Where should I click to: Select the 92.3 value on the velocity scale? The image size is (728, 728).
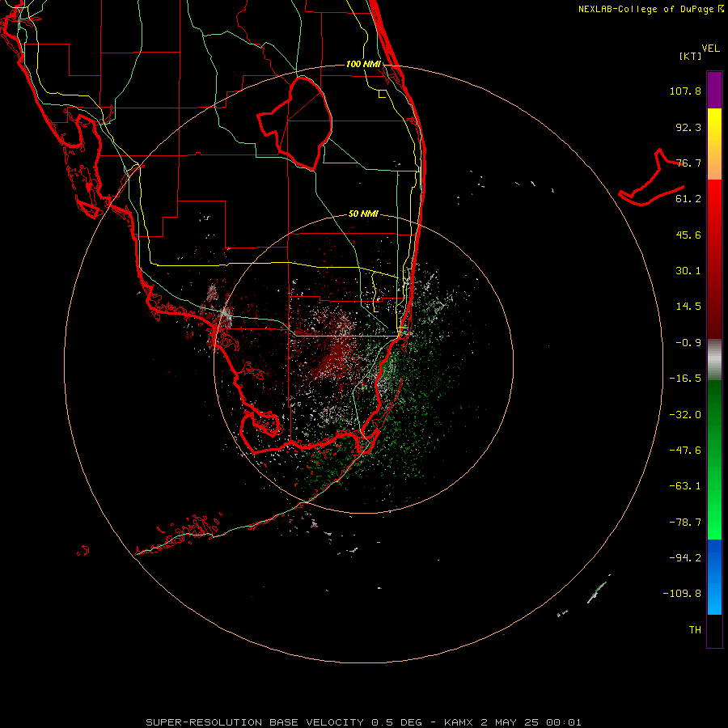pos(688,127)
